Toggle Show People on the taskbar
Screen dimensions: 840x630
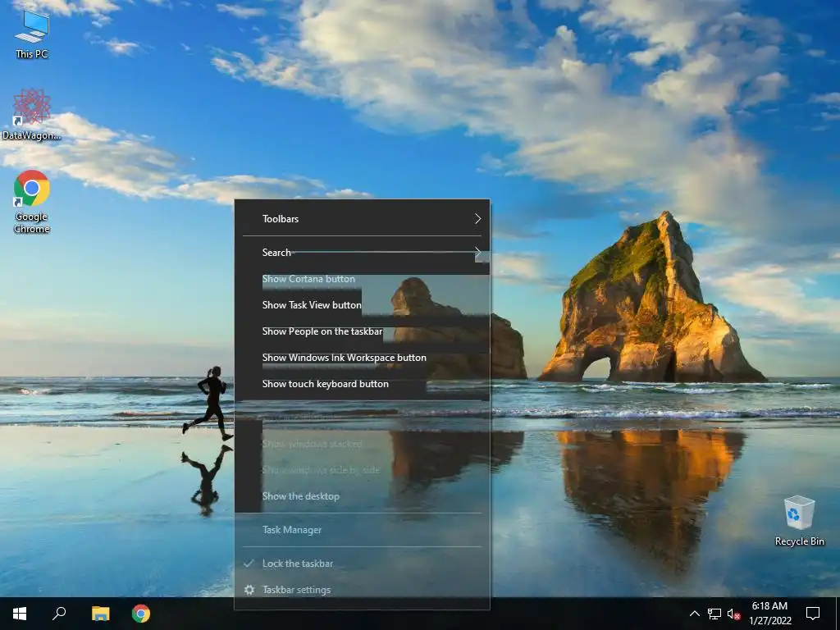[362, 331]
